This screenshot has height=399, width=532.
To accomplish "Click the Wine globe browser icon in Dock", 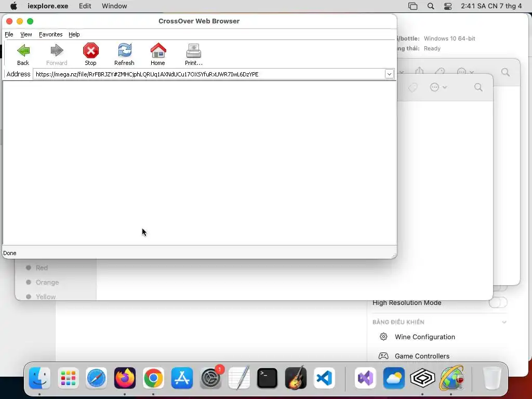I will (451, 378).
